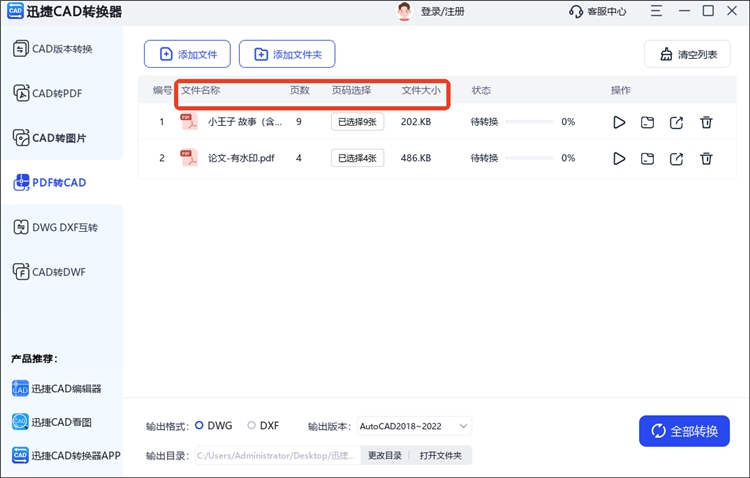
Task: Click progress bar of 小王子 故事 row
Action: tap(529, 122)
